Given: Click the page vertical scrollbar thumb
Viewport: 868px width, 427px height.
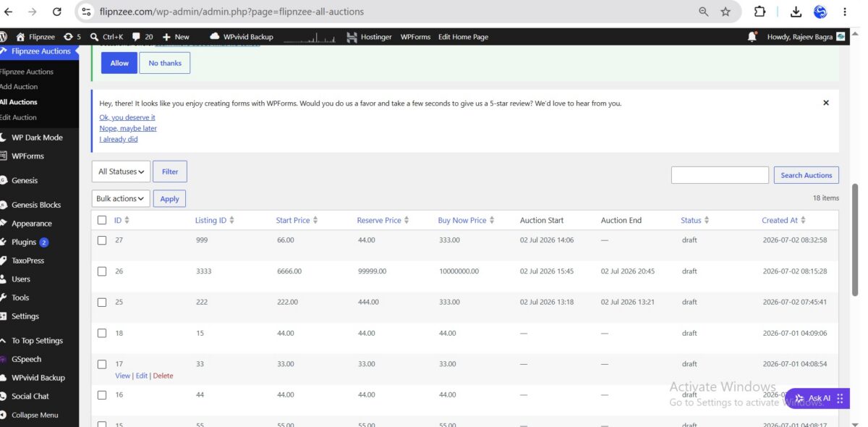Looking at the screenshot, I should pyautogui.click(x=856, y=239).
